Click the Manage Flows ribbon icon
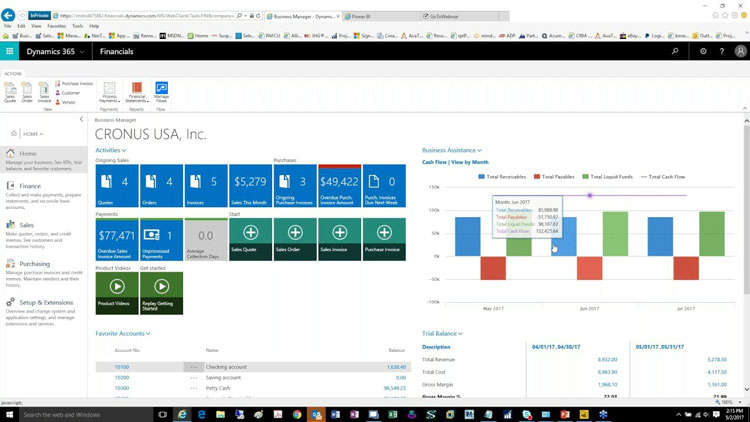This screenshot has height=422, width=750. point(161,93)
